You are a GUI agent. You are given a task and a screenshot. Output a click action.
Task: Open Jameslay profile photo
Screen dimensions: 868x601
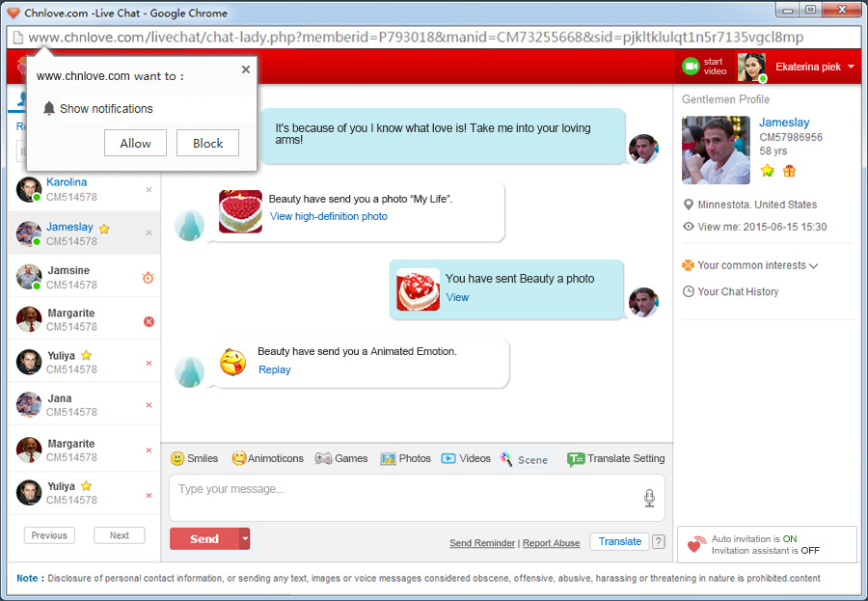pyautogui.click(x=716, y=150)
